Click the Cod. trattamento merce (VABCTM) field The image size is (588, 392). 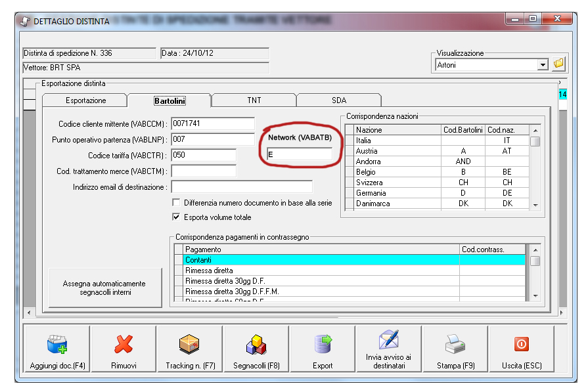pos(204,171)
